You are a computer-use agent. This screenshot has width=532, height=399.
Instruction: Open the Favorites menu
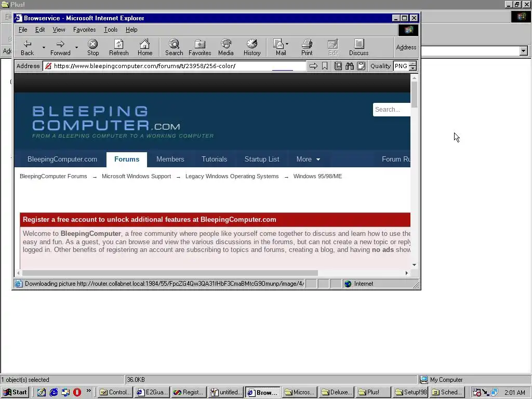84,30
